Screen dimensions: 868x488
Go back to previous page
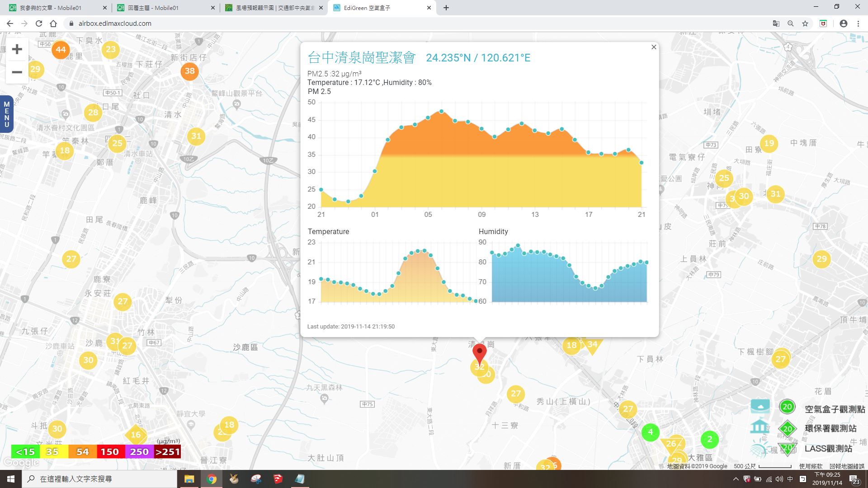tap(10, 23)
